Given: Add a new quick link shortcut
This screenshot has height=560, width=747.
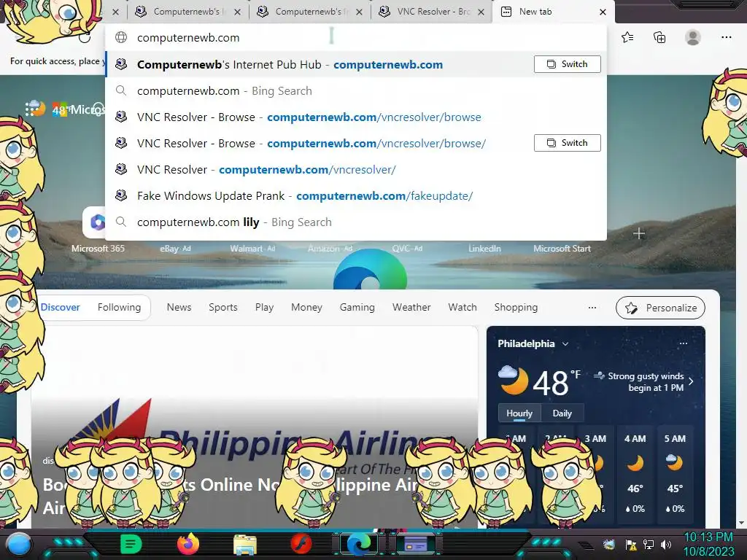Looking at the screenshot, I should pos(639,234).
